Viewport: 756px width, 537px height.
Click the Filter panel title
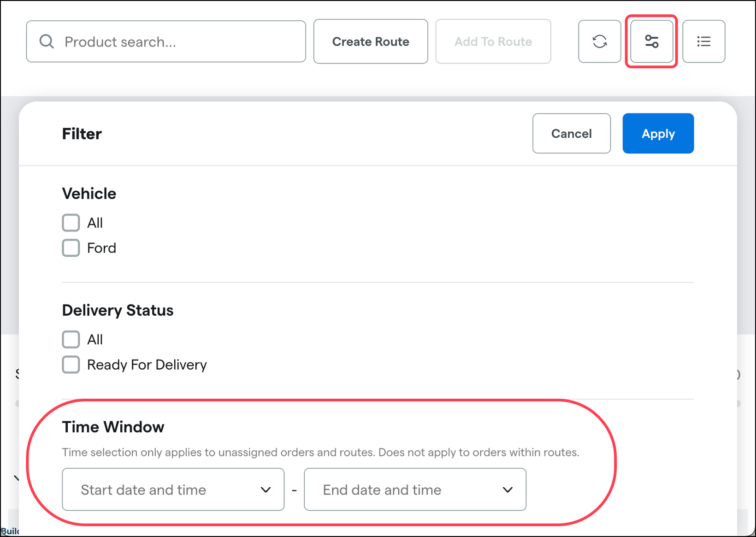pyautogui.click(x=82, y=134)
